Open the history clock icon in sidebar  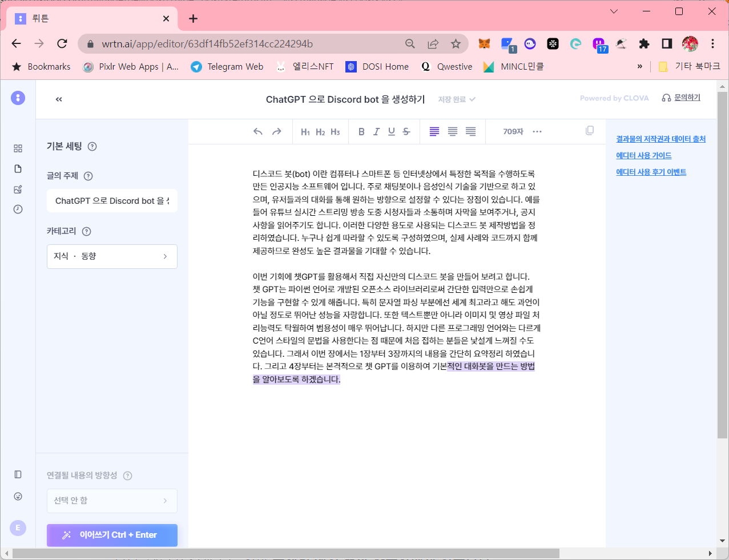pos(18,209)
